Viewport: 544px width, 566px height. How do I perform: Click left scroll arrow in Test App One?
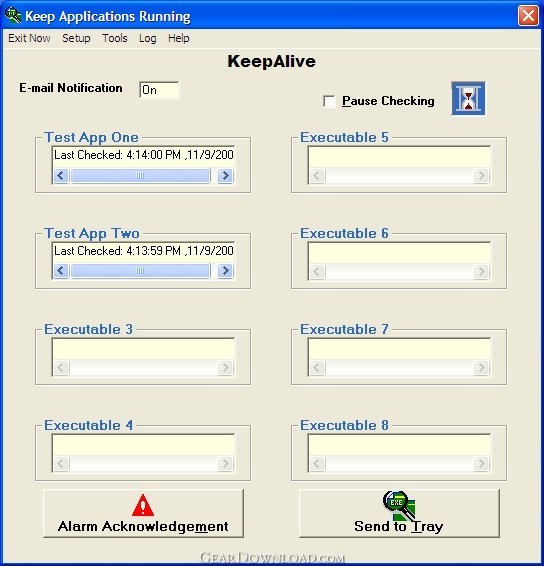pyautogui.click(x=61, y=176)
